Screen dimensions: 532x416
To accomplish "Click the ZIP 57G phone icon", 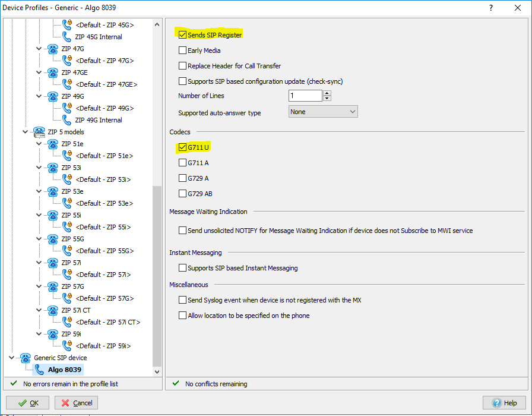I will [53, 286].
